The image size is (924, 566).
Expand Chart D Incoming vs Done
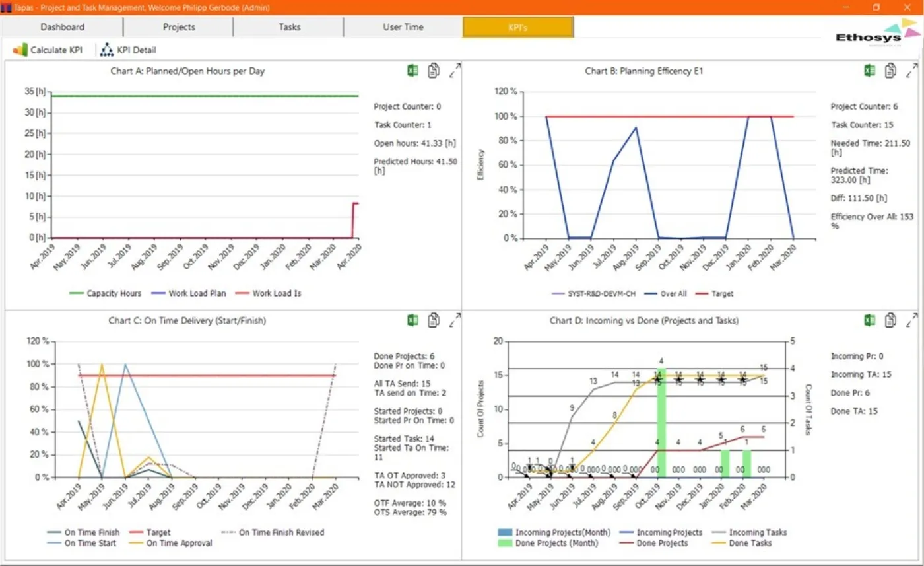pos(912,320)
